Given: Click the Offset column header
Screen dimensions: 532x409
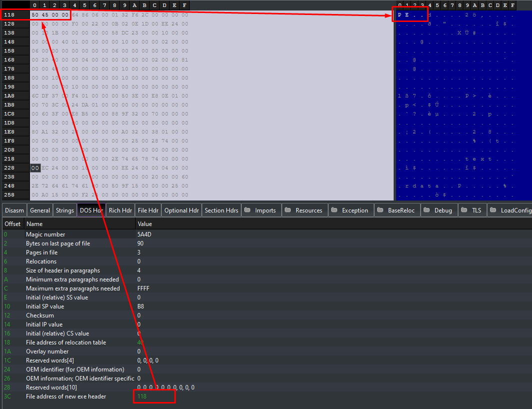Looking at the screenshot, I should point(12,224).
